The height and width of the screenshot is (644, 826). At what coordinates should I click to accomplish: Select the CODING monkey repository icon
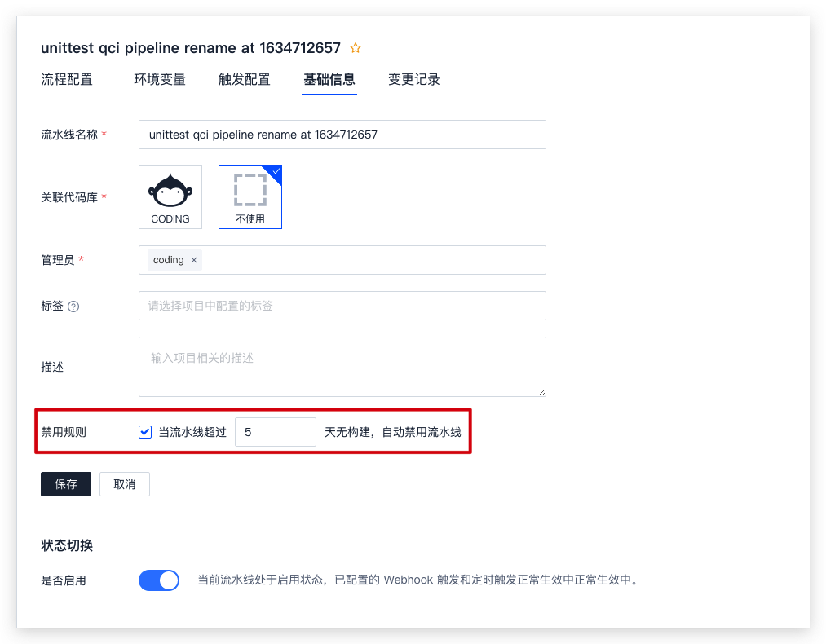click(x=170, y=196)
